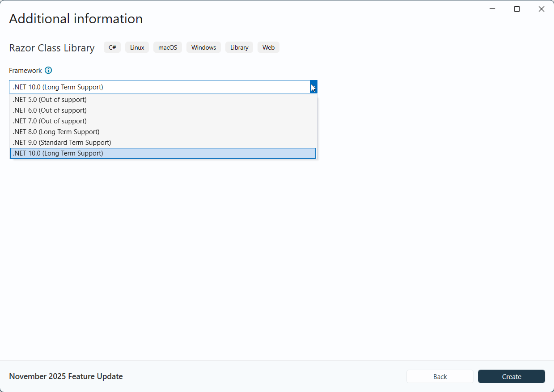Image resolution: width=554 pixels, height=392 pixels.
Task: Click the Library project tag
Action: 239,47
